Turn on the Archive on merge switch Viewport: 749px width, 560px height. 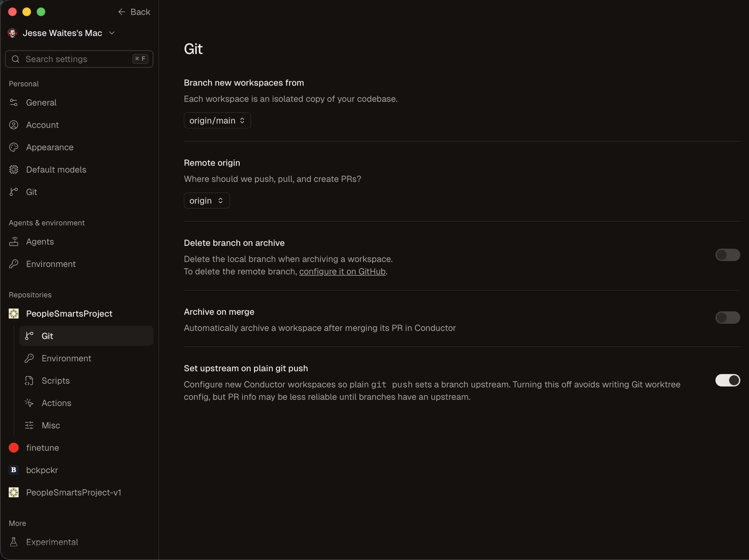(727, 318)
